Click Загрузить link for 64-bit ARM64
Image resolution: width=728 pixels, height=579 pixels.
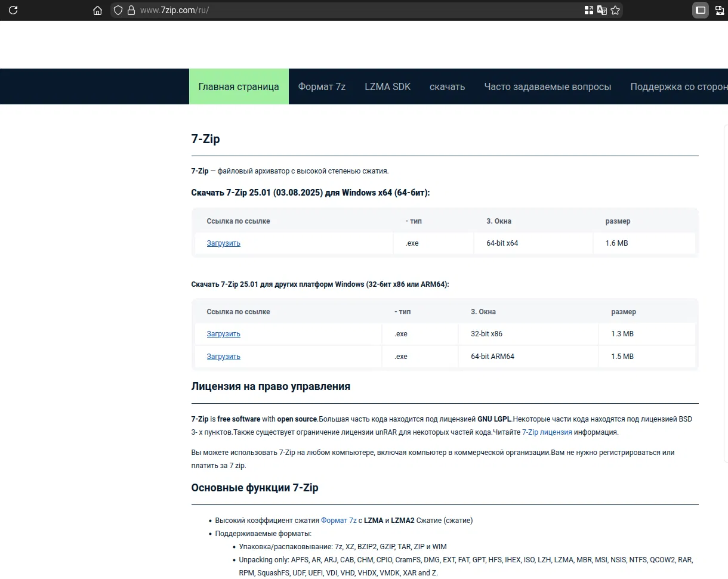click(223, 357)
